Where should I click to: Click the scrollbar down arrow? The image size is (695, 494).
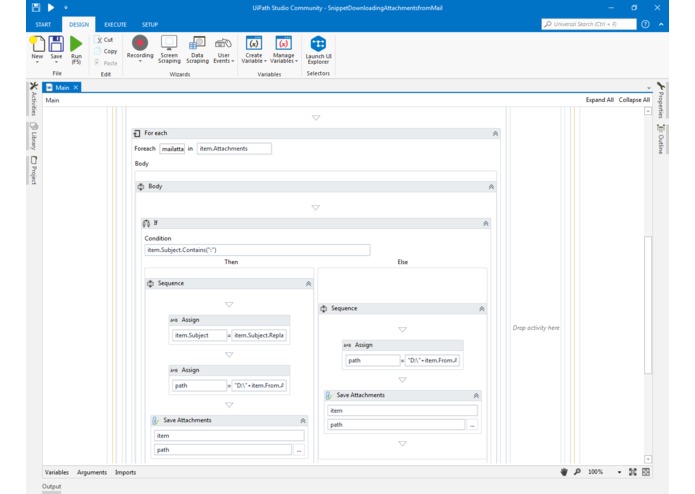coord(648,459)
